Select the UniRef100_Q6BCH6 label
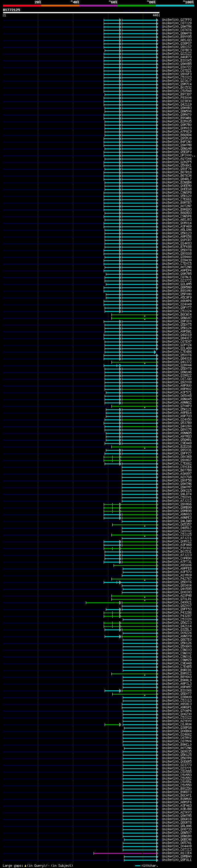 tap(177, 839)
